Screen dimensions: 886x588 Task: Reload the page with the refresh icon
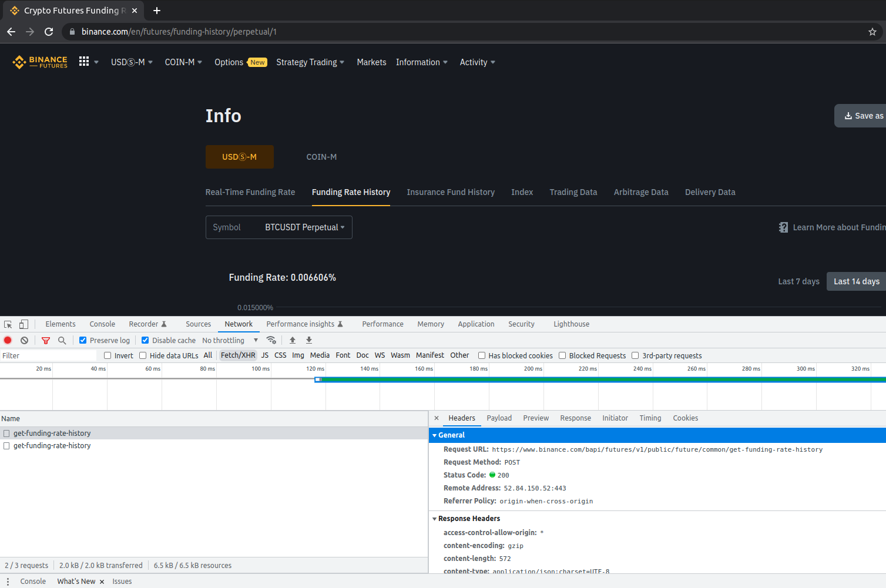pos(49,32)
